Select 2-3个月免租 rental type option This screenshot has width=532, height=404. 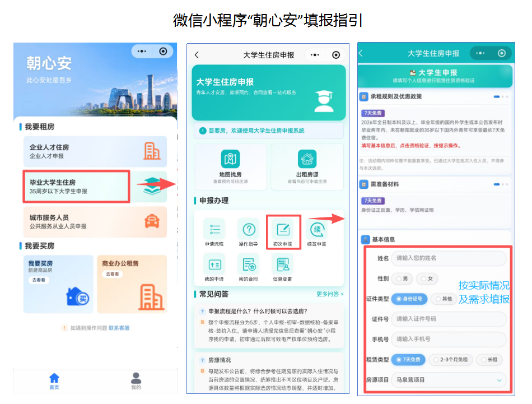451,360
